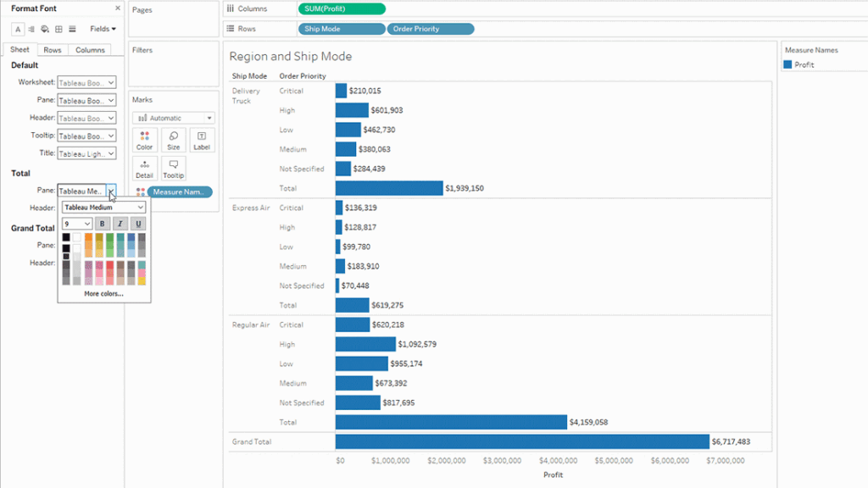
Task: Open the Fields dropdown in Format Font pane
Action: click(x=103, y=28)
